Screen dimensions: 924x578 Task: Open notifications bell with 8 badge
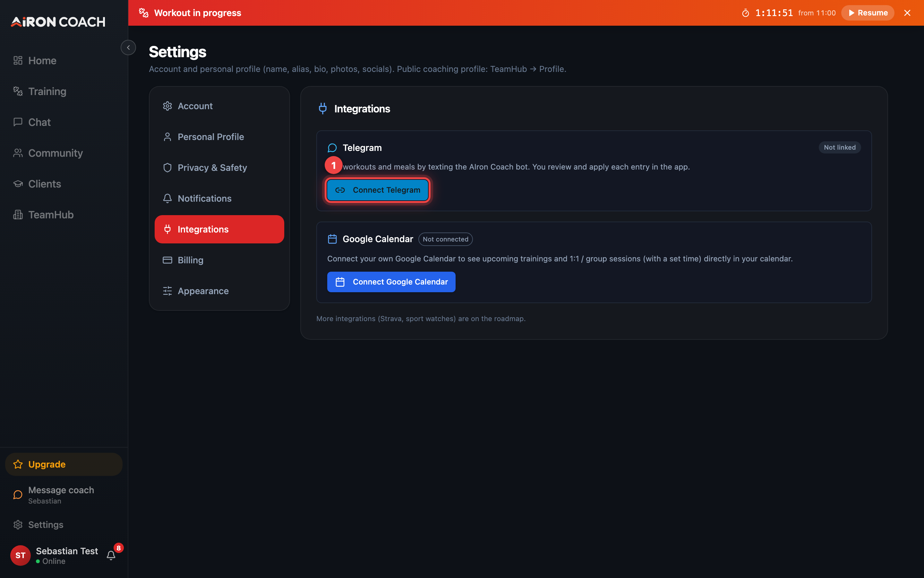coord(111,555)
